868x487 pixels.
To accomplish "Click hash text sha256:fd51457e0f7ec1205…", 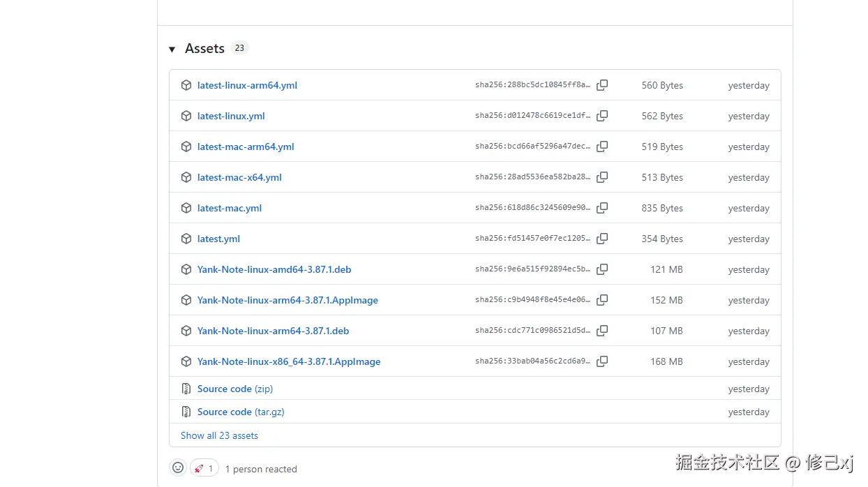I will point(533,239).
